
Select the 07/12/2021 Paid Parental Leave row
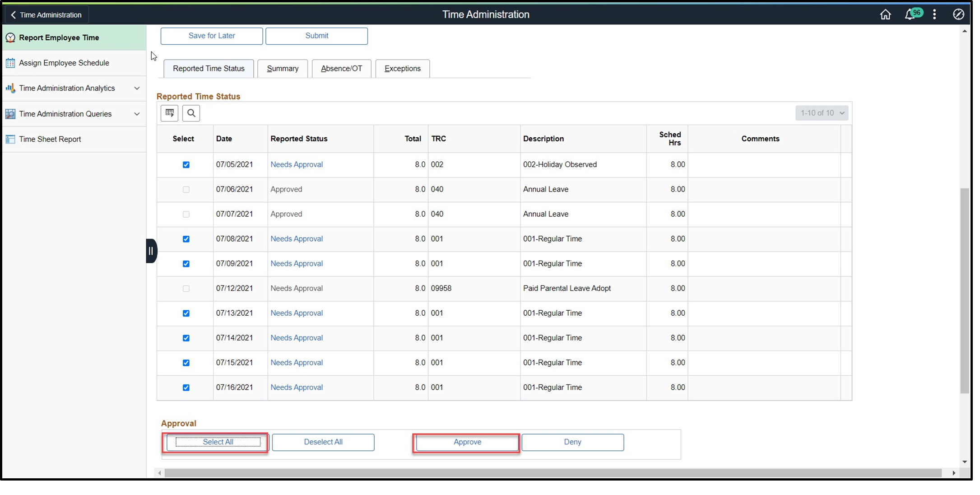[186, 289]
